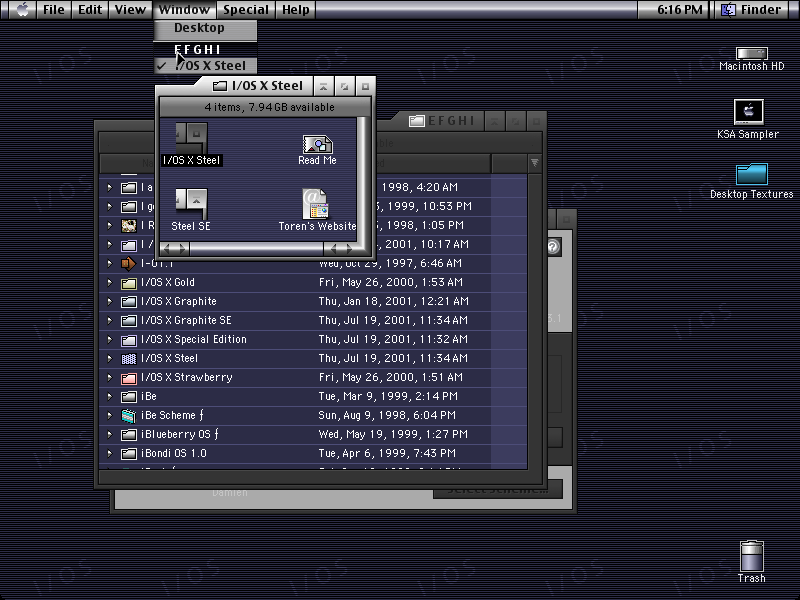Image resolution: width=800 pixels, height=600 pixels.
Task: Expand the iBe folder
Action: (x=110, y=396)
